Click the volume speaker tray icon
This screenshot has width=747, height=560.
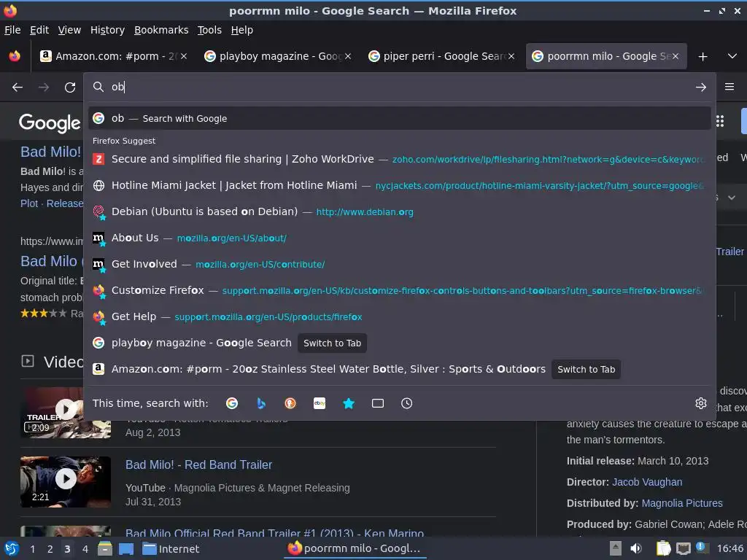[x=636, y=548]
